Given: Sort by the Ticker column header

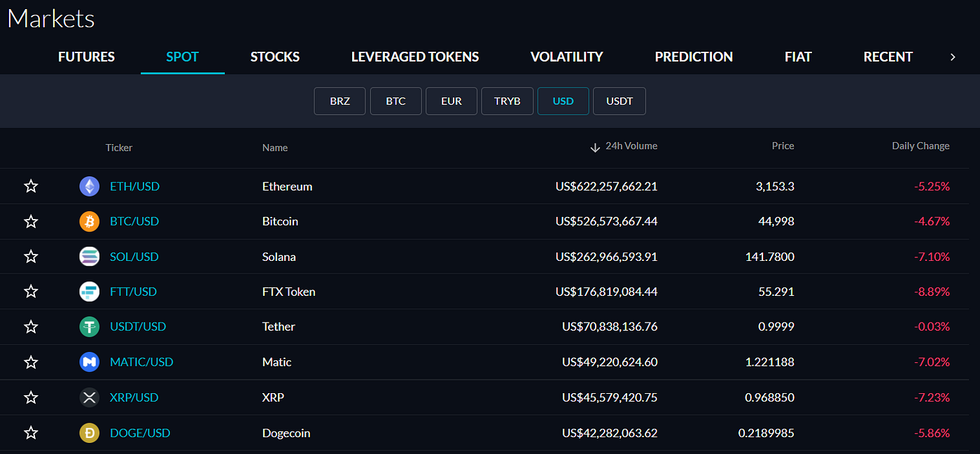Looking at the screenshot, I should tap(119, 148).
